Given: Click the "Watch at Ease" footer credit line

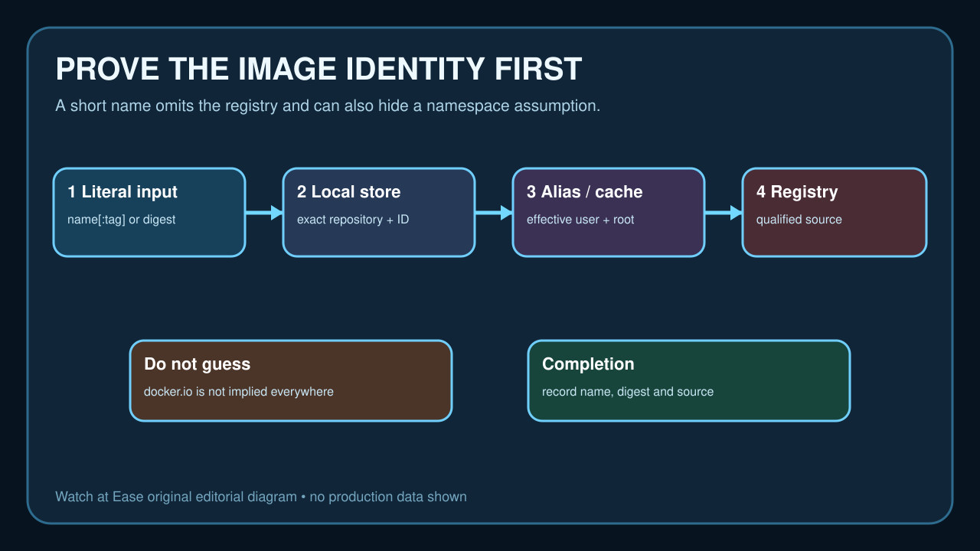Looking at the screenshot, I should click(261, 497).
